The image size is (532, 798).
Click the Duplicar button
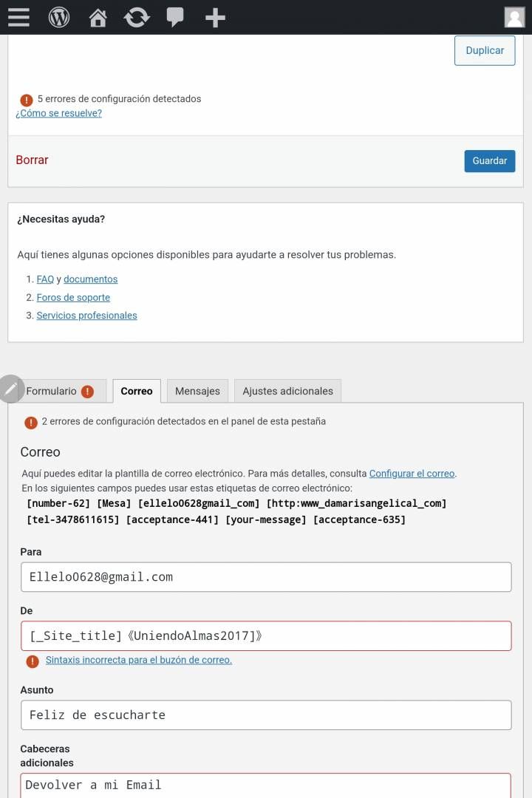(x=485, y=50)
